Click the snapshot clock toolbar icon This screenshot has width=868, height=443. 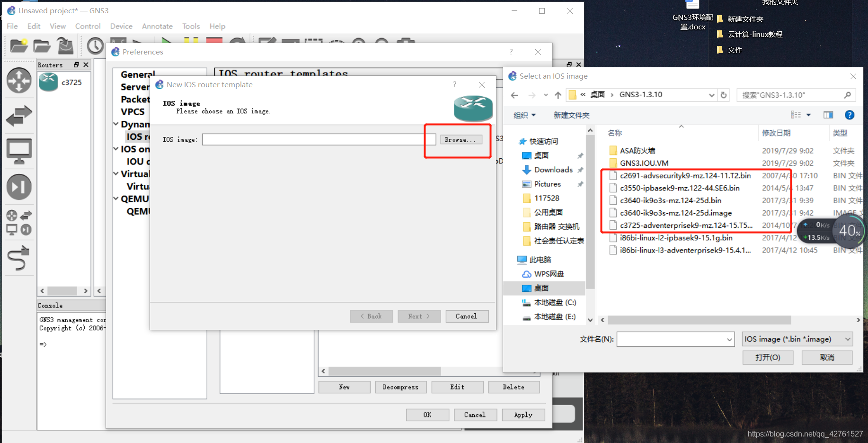point(95,46)
